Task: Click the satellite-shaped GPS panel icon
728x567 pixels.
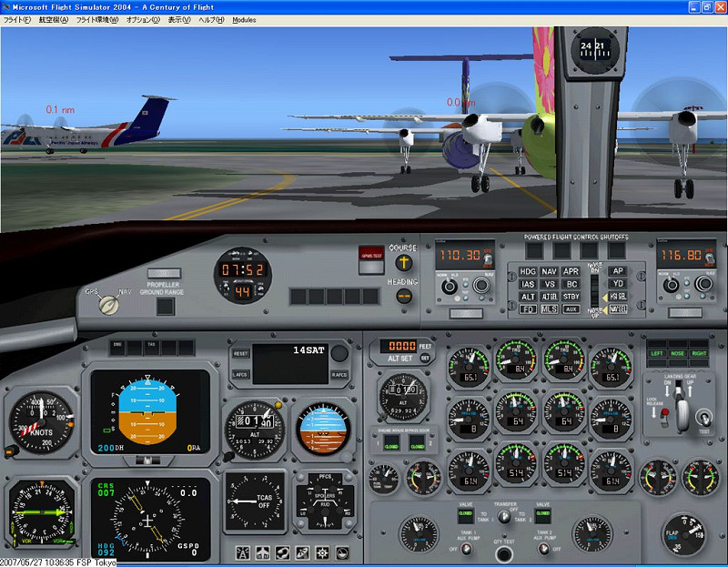Action: pos(302,552)
